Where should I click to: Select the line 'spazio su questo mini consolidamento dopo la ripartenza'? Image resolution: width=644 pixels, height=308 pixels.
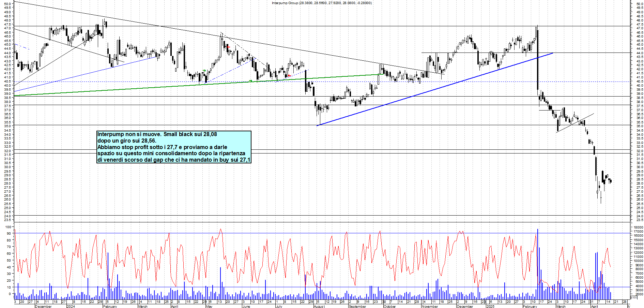pyautogui.click(x=171, y=153)
